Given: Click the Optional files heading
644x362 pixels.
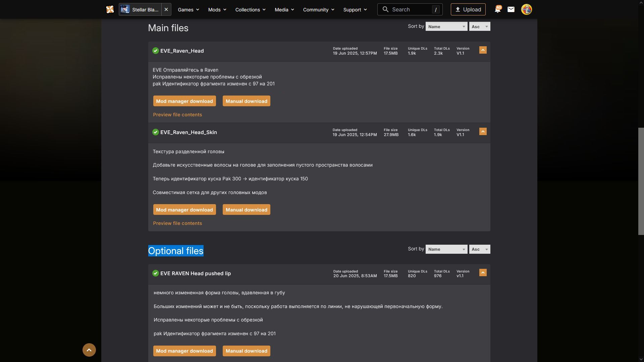Looking at the screenshot, I should (176, 251).
